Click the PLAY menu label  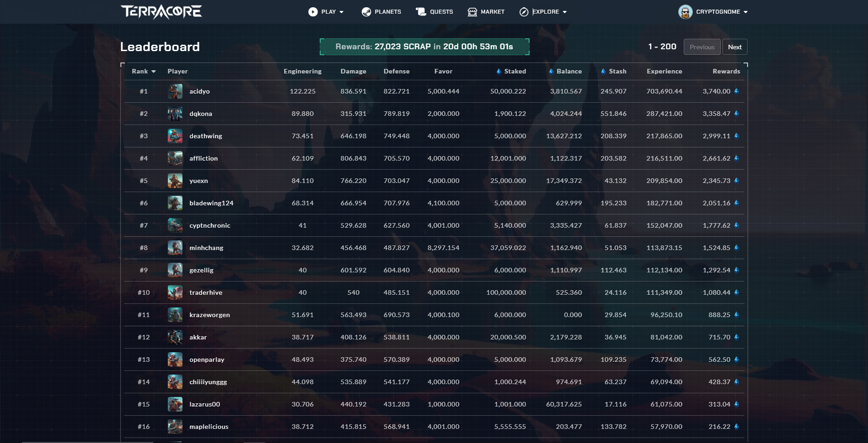click(x=328, y=12)
